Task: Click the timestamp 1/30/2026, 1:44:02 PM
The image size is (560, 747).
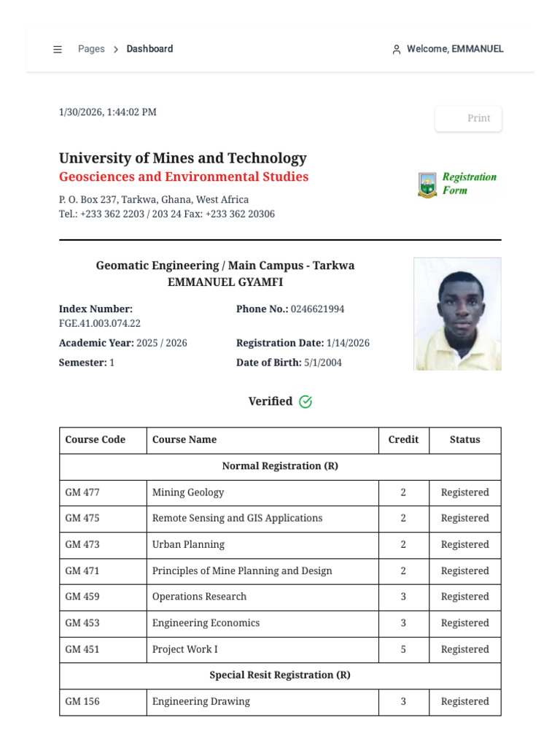Action: [108, 112]
